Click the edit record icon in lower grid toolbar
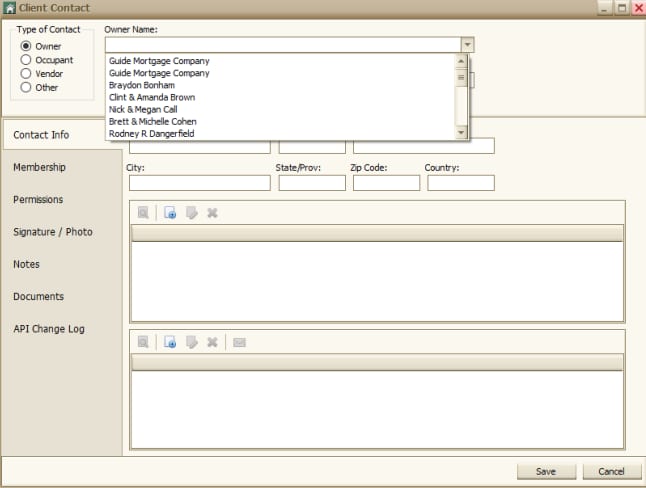The height and width of the screenshot is (488, 646). pyautogui.click(x=192, y=342)
